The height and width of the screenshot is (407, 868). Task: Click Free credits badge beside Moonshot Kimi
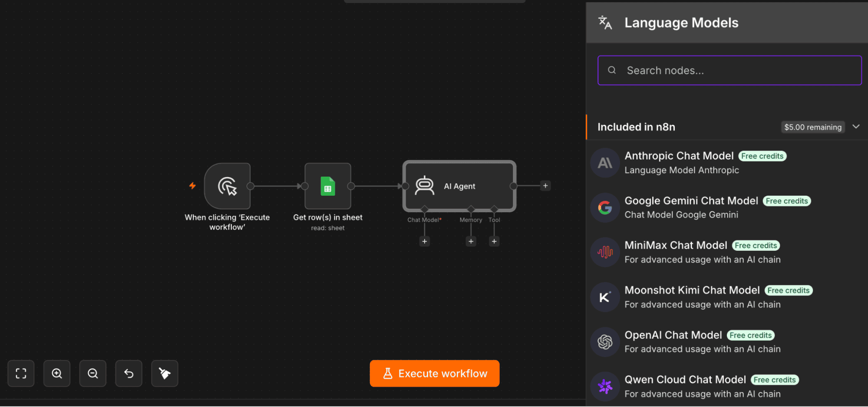[789, 290]
